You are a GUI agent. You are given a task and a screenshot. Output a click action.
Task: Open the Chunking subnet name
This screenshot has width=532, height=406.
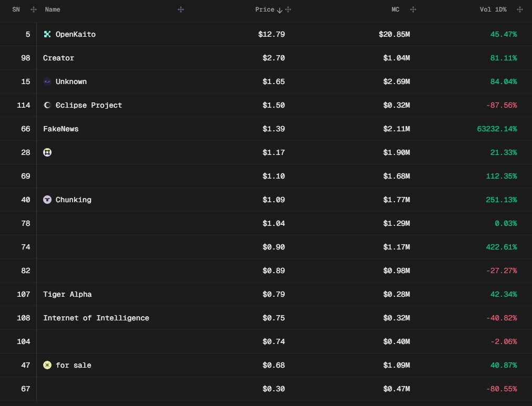pyautogui.click(x=74, y=200)
